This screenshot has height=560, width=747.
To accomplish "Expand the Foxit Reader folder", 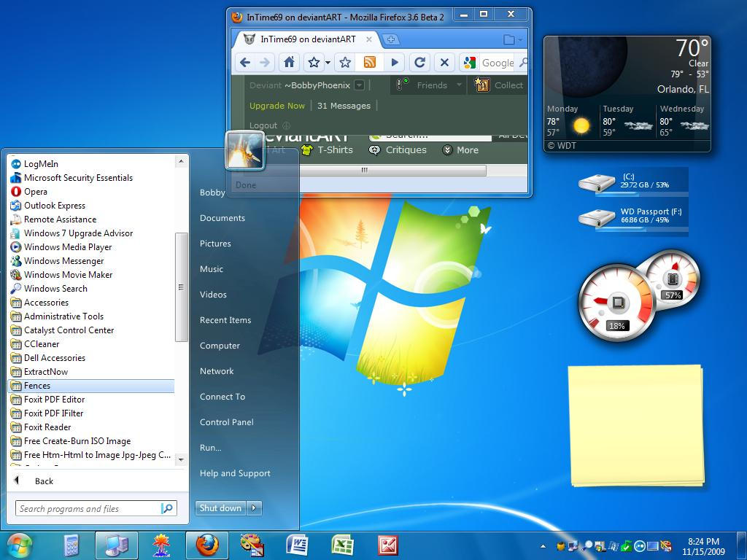I will tap(41, 427).
